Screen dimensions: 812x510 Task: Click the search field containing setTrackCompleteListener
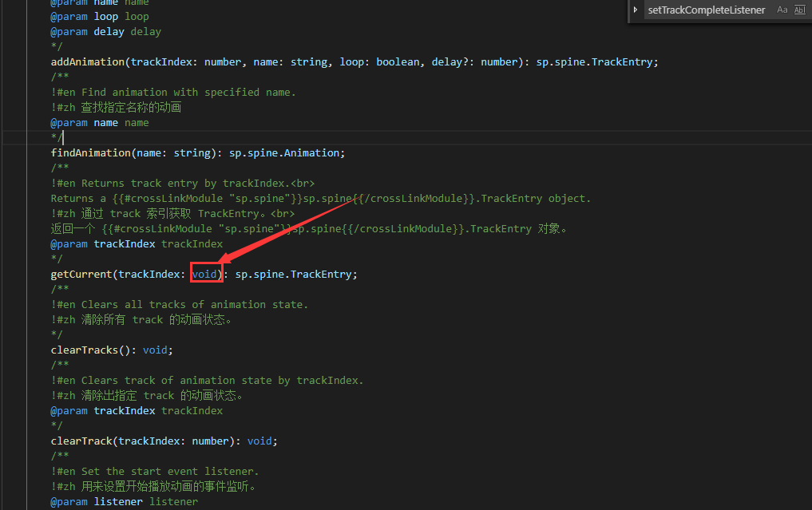[706, 10]
